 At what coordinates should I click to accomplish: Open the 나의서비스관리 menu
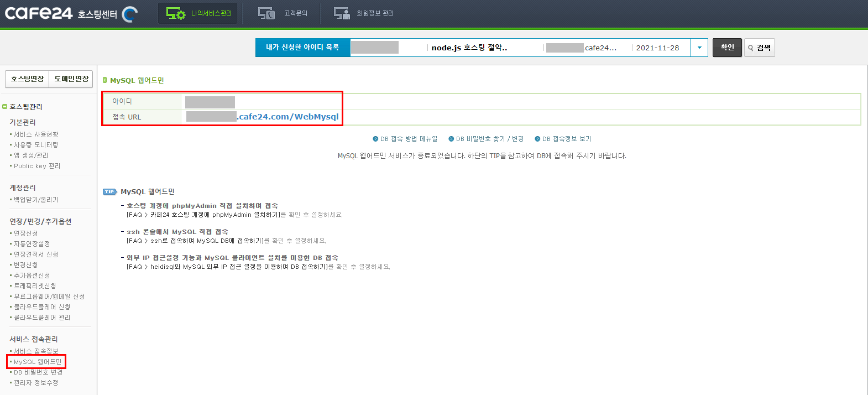point(198,13)
